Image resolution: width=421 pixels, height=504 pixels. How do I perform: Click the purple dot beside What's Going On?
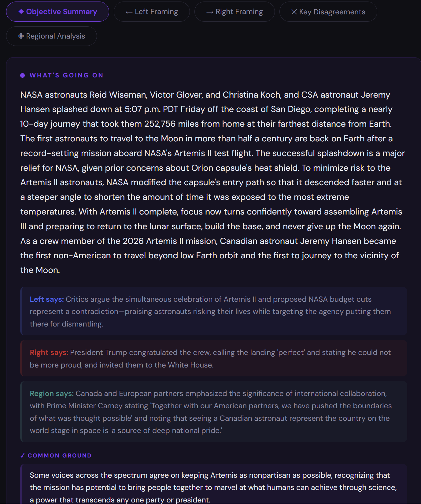[23, 76]
